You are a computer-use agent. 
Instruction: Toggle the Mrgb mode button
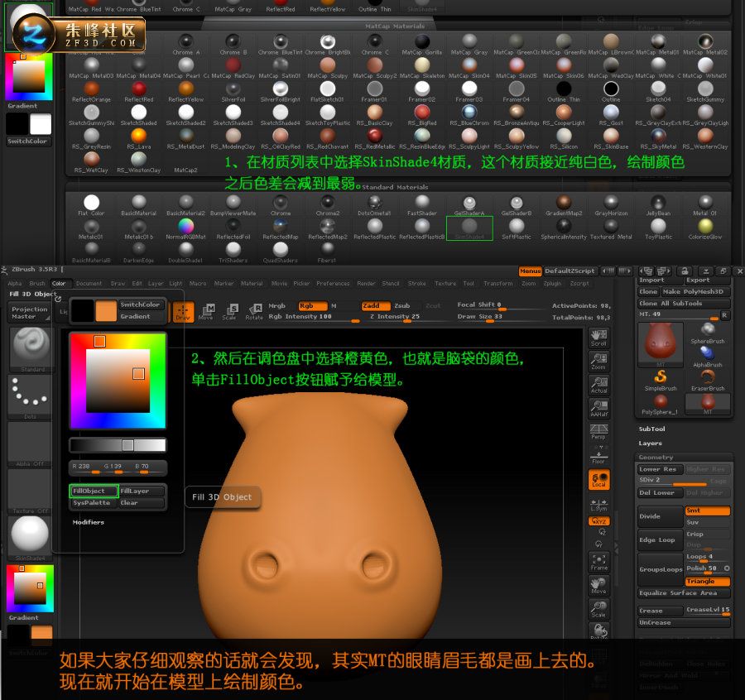[x=277, y=306]
